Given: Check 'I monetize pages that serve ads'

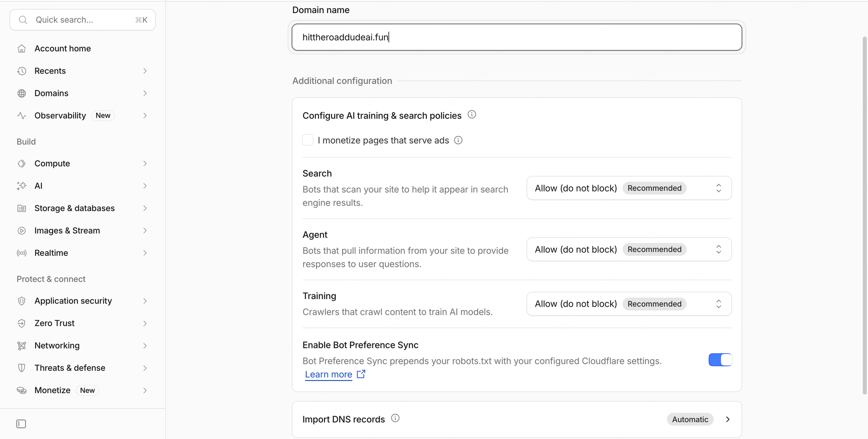Looking at the screenshot, I should pos(308,140).
